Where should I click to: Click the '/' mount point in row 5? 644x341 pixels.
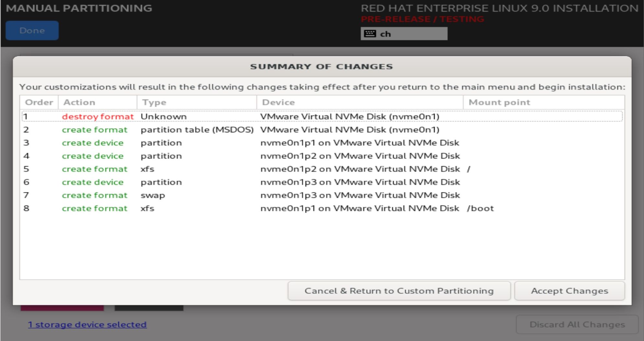click(469, 169)
